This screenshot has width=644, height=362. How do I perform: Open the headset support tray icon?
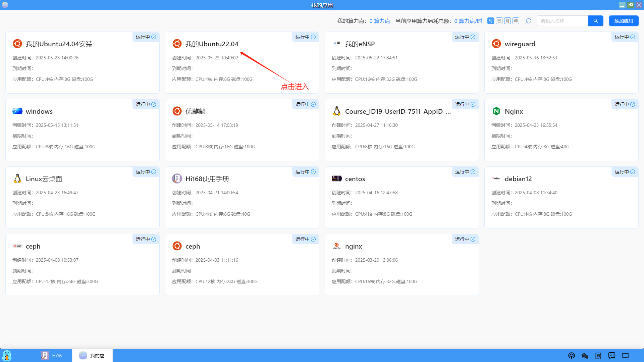(x=572, y=356)
